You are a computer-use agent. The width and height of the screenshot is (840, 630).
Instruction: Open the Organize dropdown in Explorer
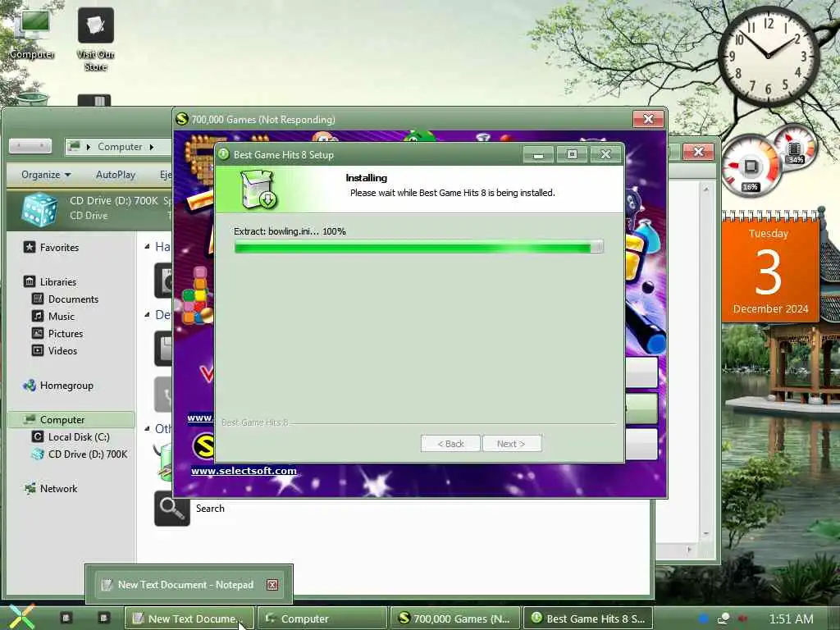coord(46,175)
